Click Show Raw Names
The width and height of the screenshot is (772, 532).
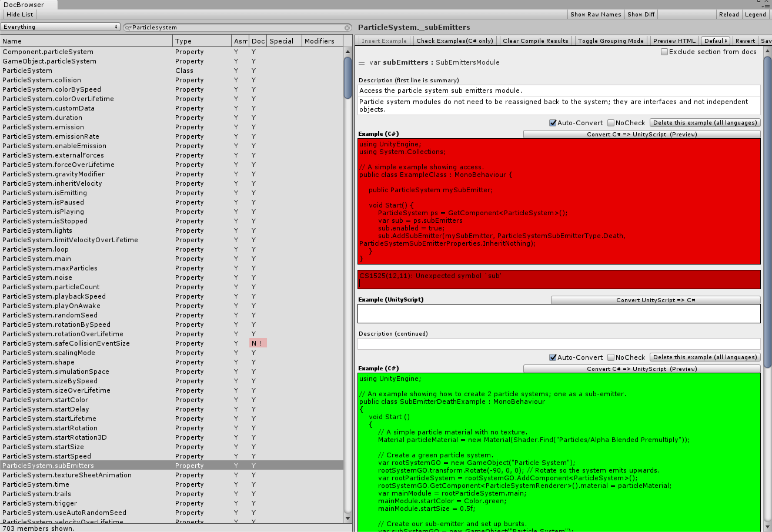pyautogui.click(x=596, y=15)
